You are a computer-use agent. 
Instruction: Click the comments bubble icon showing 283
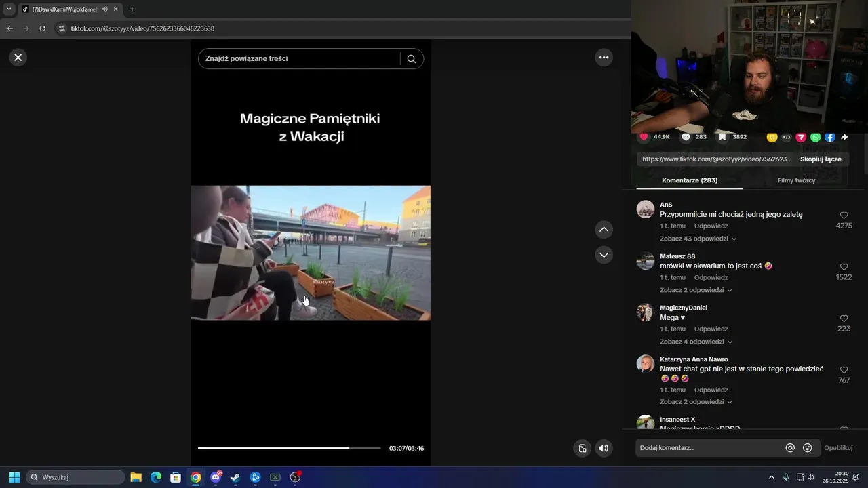686,137
